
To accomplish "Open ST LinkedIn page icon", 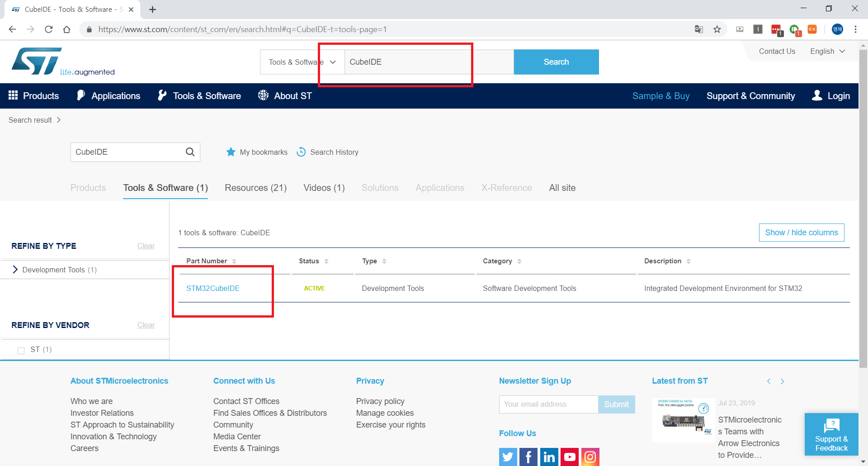I will coord(549,457).
